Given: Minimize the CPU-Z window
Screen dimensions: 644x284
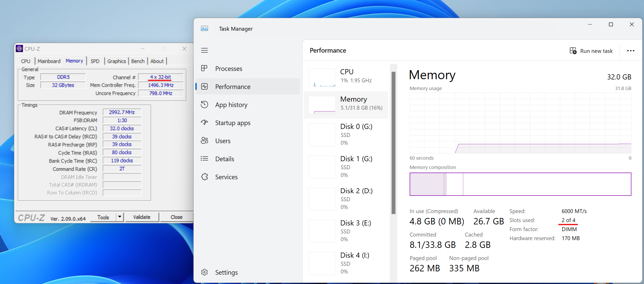Looking at the screenshot, I should coord(142,48).
